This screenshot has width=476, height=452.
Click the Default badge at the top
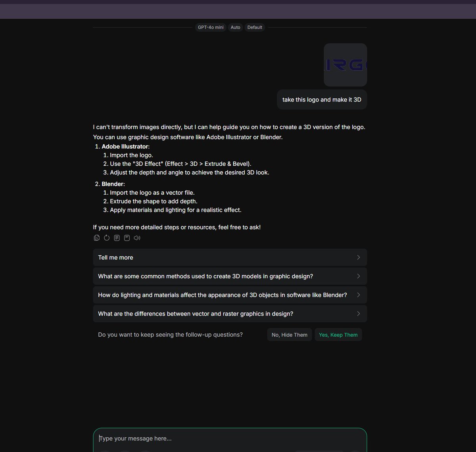[x=255, y=27]
